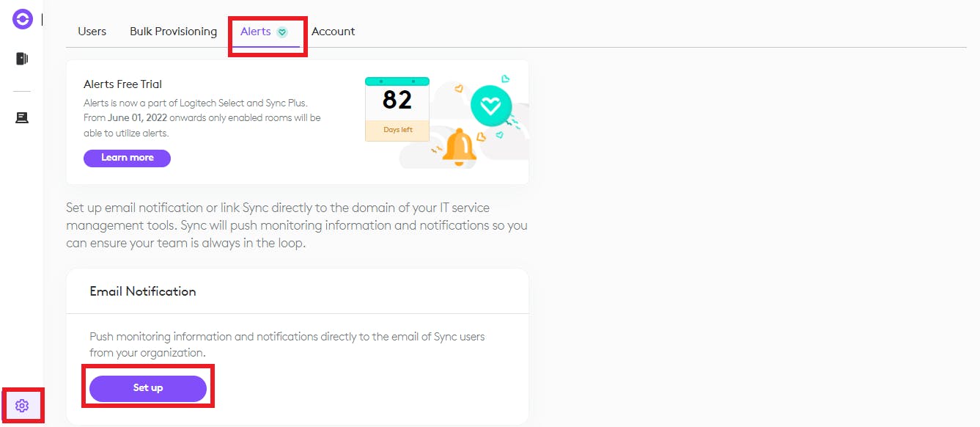The width and height of the screenshot is (980, 427).
Task: Click the purple Sync logo icon
Action: (23, 20)
